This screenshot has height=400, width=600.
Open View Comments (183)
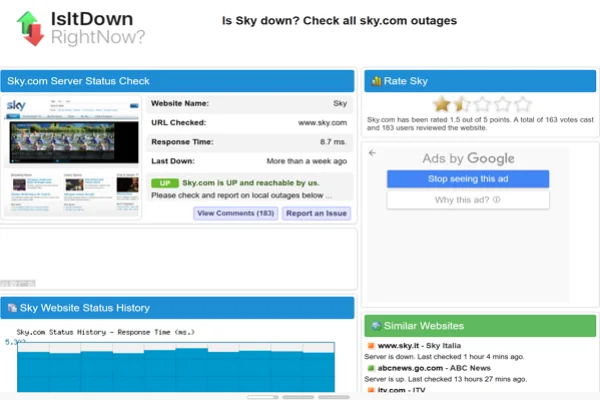coord(235,213)
